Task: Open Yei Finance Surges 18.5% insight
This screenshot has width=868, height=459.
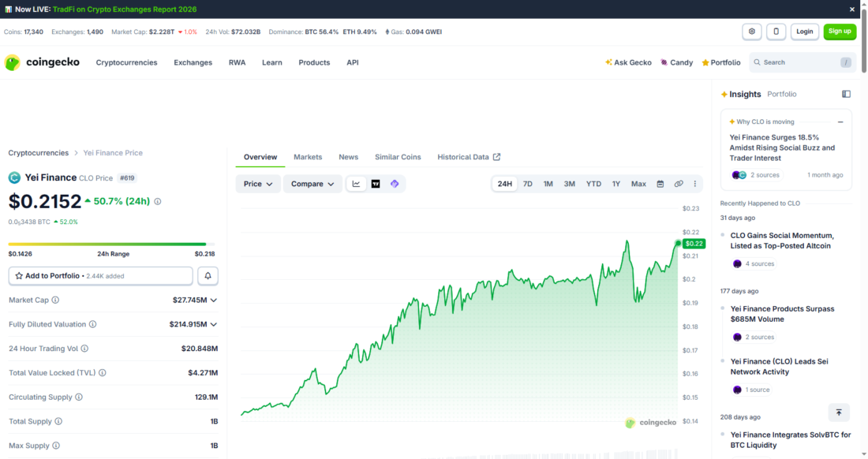Action: 782,147
